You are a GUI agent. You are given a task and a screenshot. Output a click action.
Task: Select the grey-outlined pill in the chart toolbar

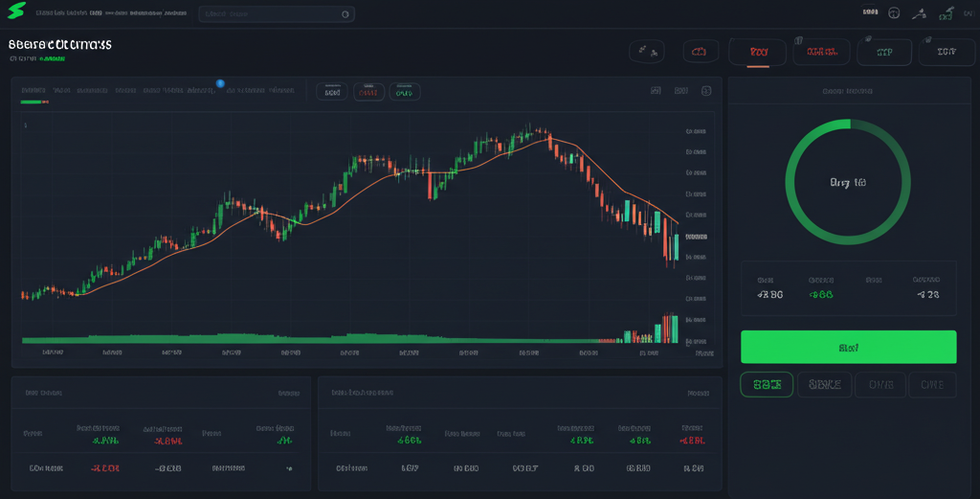332,92
